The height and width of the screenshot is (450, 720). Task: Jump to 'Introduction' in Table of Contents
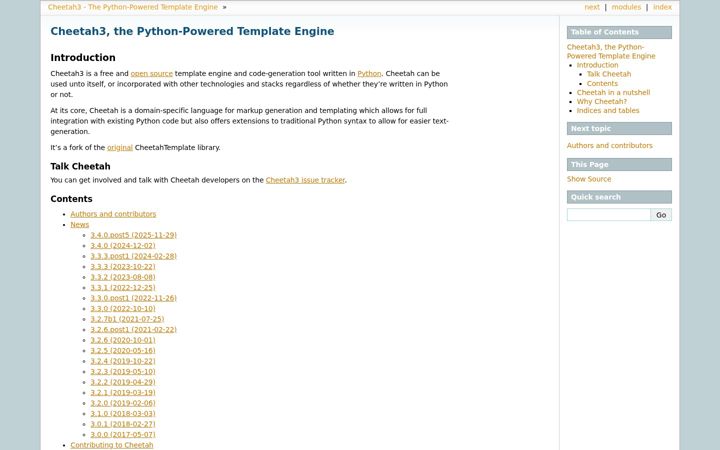(x=597, y=65)
